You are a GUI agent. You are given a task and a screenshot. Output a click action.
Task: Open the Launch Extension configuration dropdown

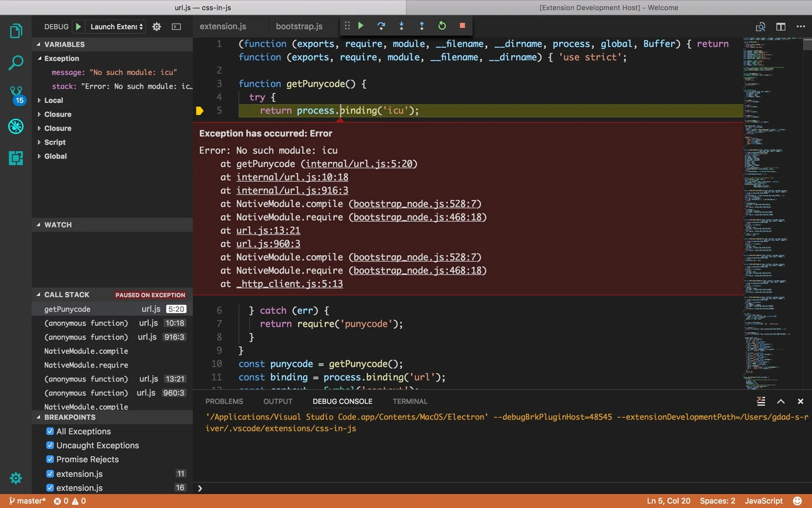coord(116,27)
